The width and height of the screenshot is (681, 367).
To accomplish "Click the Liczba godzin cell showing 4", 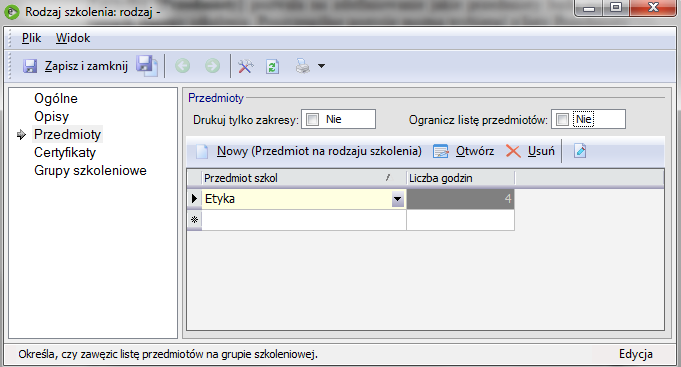I will point(460,199).
